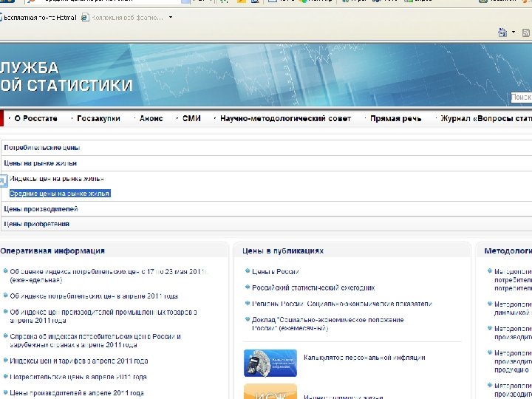Open Индексы цен и тарифов в апреле 2011
The image size is (532, 399).
tap(79, 361)
